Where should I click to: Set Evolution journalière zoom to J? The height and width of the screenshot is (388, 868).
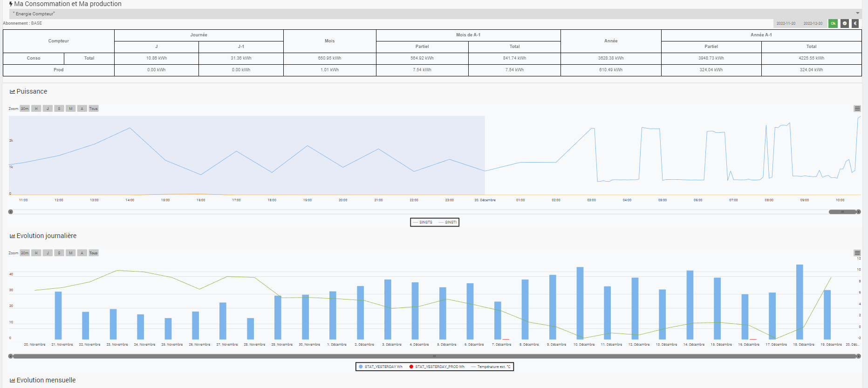pos(48,253)
